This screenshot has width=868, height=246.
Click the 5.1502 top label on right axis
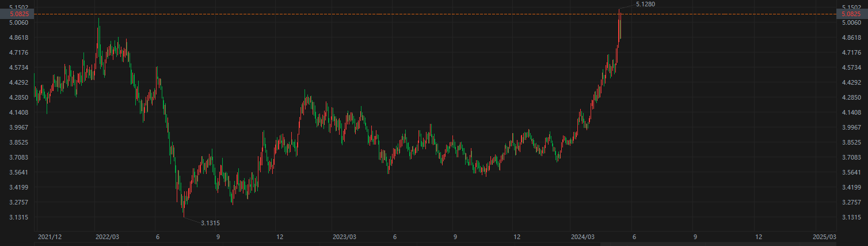tap(850, 7)
